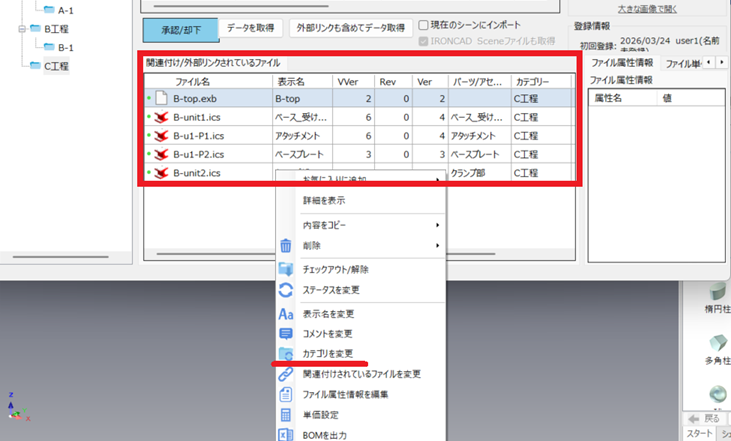Click the Aa display-name icon

point(286,314)
